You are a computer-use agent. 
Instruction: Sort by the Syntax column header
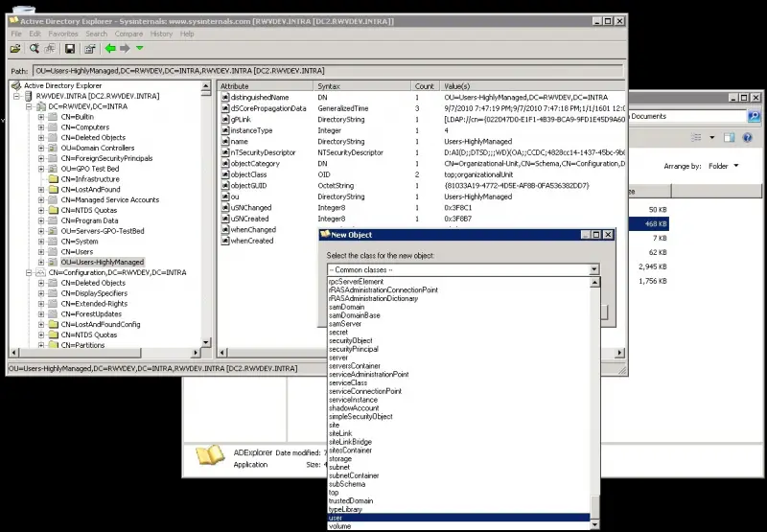362,86
